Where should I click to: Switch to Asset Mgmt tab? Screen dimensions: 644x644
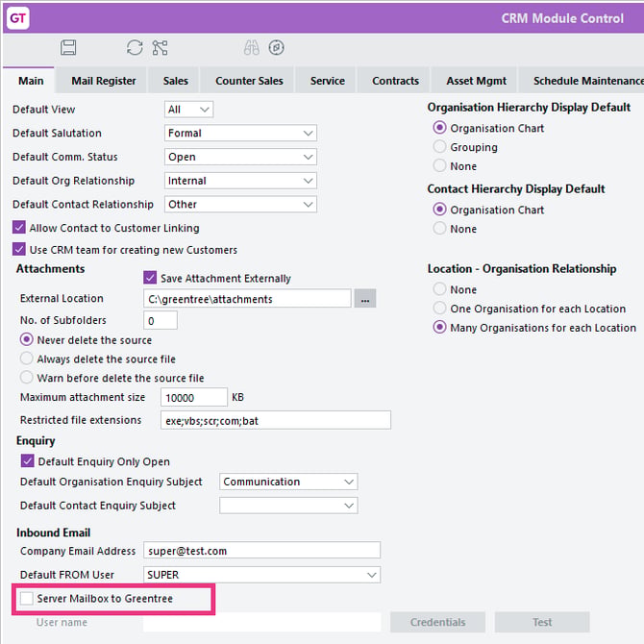pyautogui.click(x=476, y=81)
